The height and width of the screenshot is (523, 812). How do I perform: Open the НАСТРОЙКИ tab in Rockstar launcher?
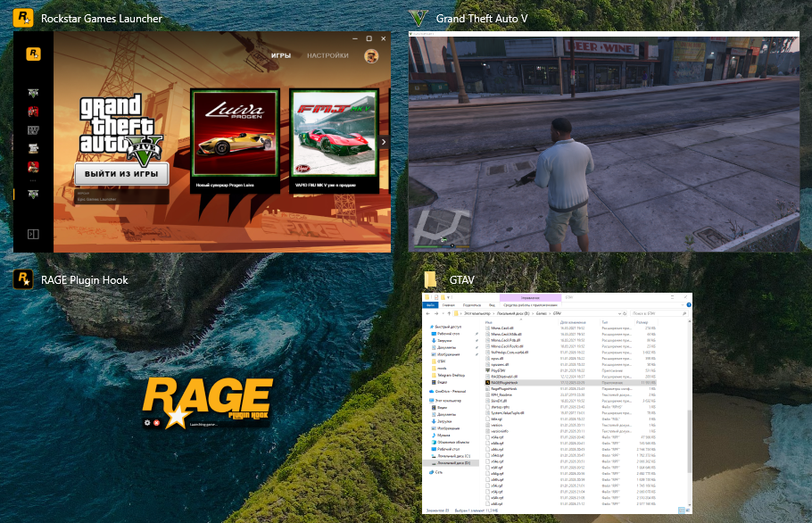327,55
